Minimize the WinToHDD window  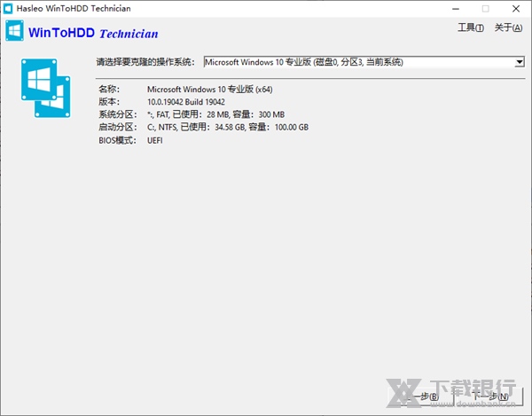coord(456,9)
